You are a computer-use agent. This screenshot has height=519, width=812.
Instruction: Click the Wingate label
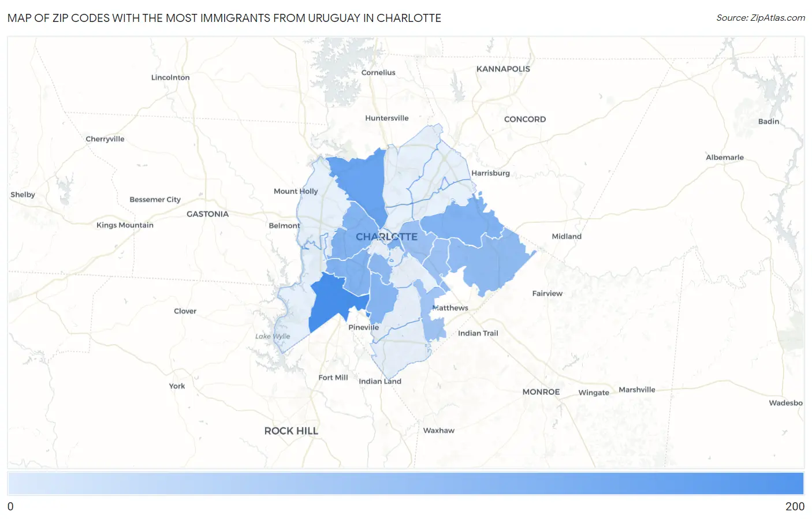[594, 393]
